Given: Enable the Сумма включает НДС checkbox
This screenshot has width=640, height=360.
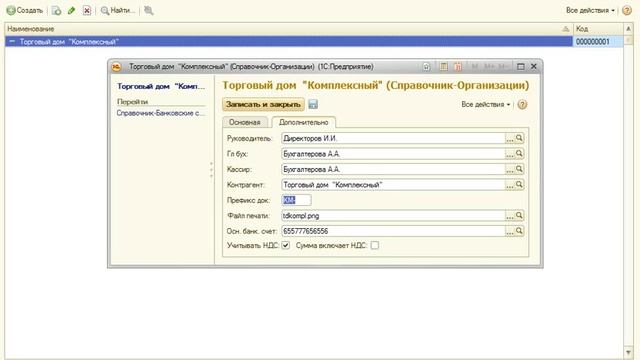Looking at the screenshot, I should 375,245.
